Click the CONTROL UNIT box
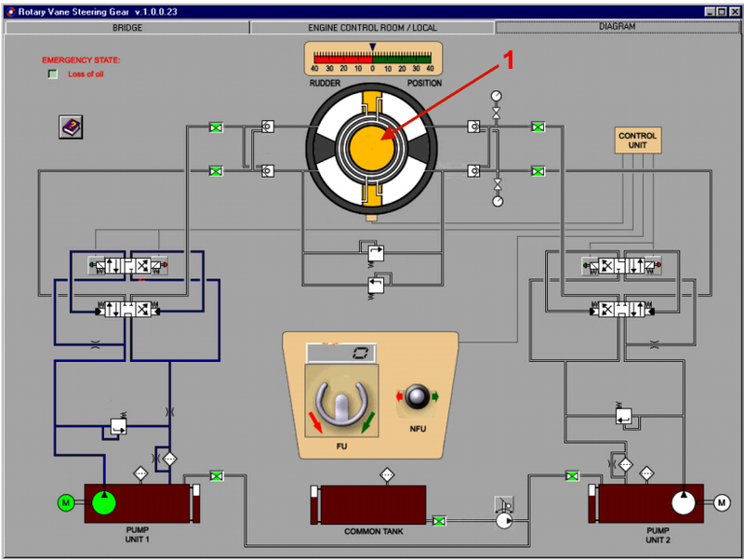The image size is (744, 560). pyautogui.click(x=637, y=140)
